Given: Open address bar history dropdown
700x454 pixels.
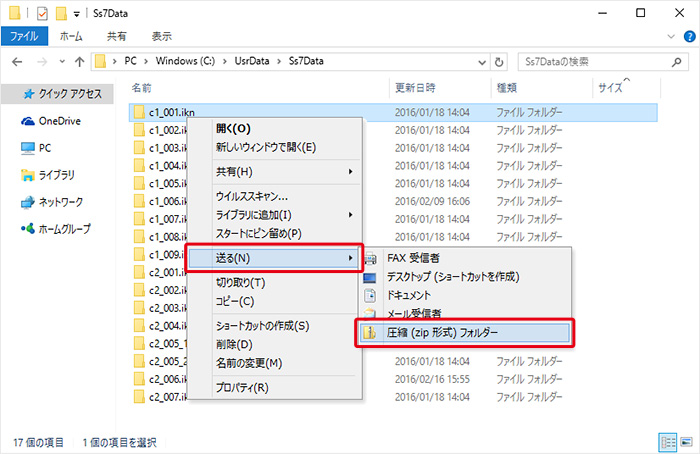Looking at the screenshot, I should (x=482, y=62).
